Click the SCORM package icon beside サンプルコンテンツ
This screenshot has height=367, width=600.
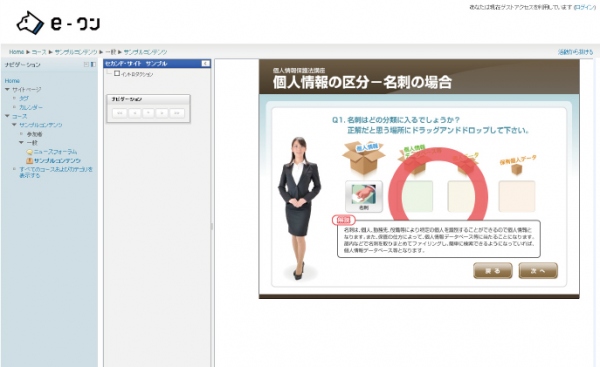pyautogui.click(x=29, y=161)
